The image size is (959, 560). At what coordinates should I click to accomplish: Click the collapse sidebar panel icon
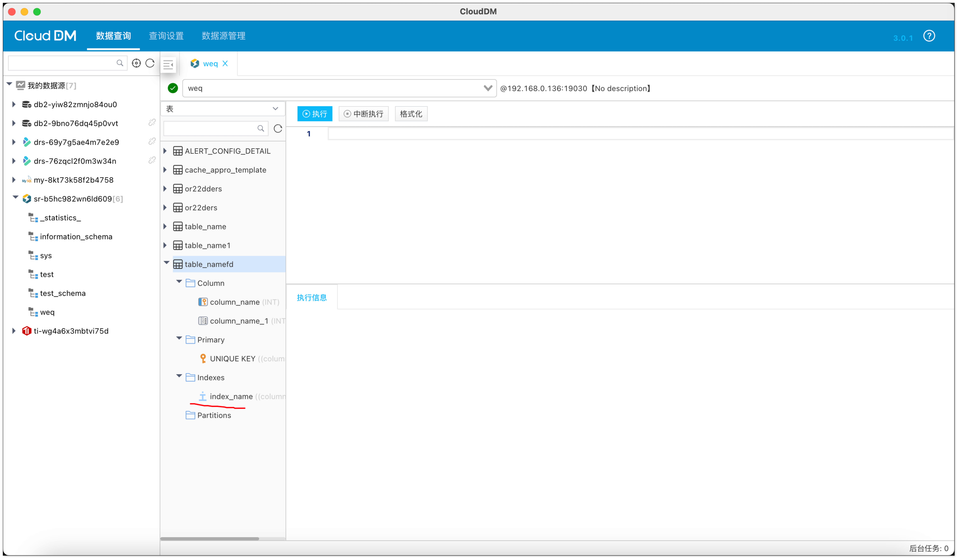(x=168, y=65)
